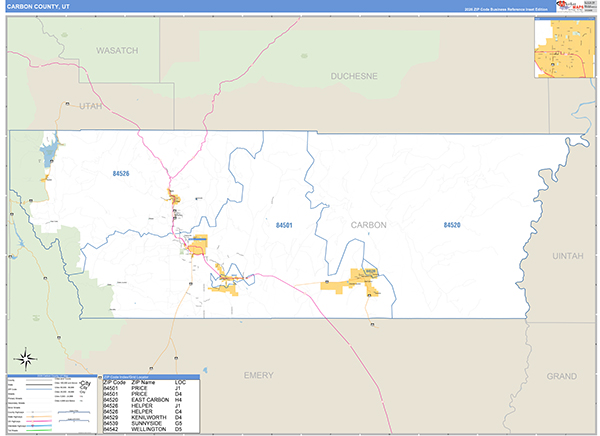This screenshot has height=436, width=600.
Task: Click the ZIP Code index table header bar
Action: pos(151,377)
